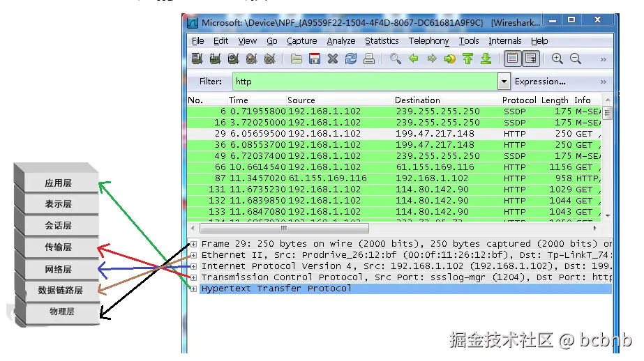Image resolution: width=644 pixels, height=361 pixels.
Task: Select packet 29 HTTP GET row
Action: [394, 134]
